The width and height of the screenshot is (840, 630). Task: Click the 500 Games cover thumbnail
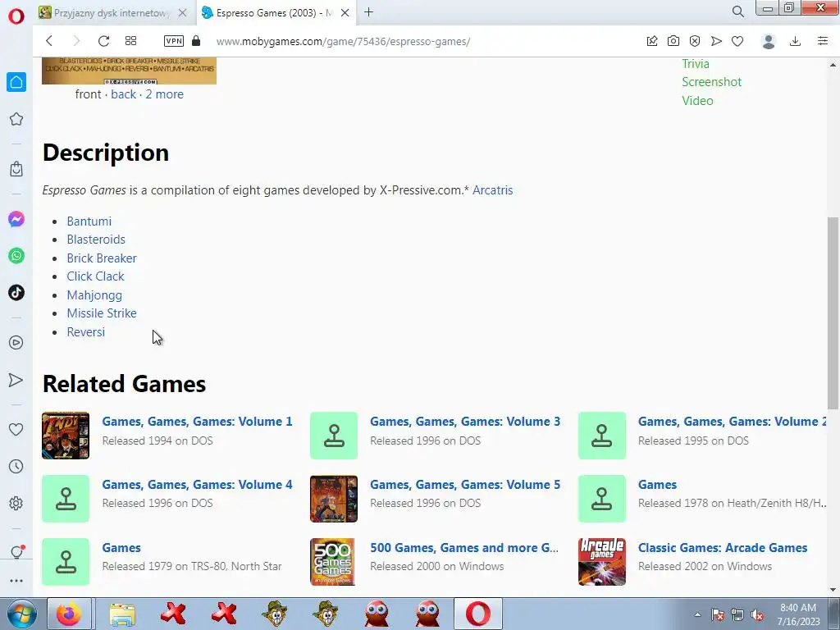[334, 561]
